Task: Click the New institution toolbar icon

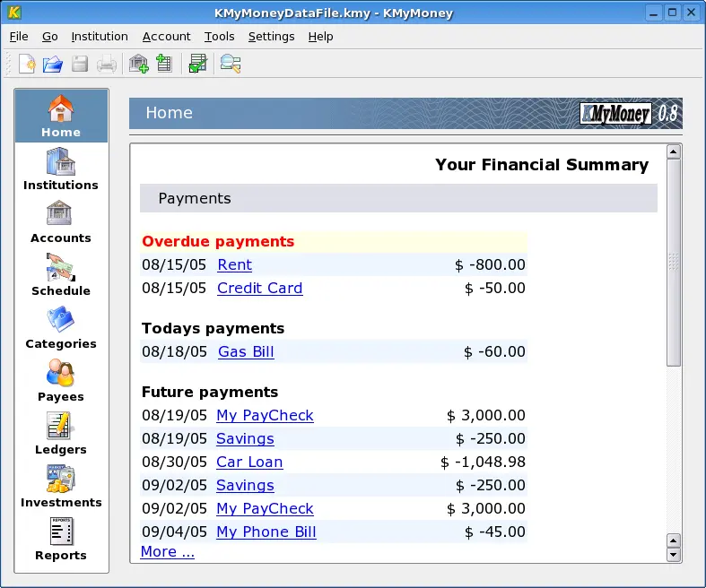Action: click(139, 64)
